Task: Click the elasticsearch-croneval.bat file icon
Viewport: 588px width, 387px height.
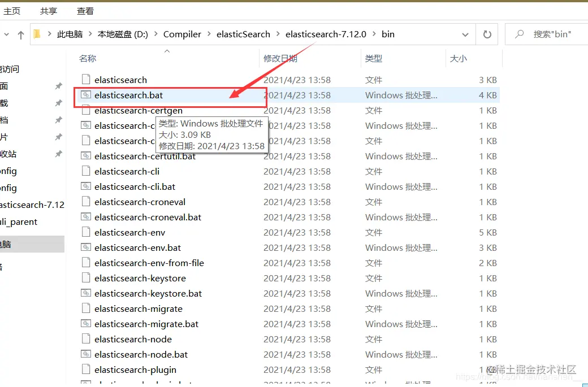Action: [86, 217]
